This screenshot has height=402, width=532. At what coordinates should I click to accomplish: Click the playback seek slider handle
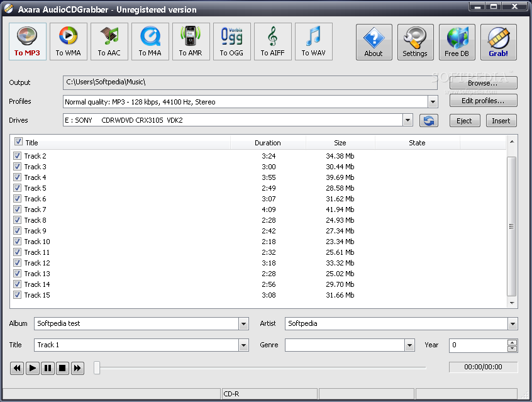pyautogui.click(x=97, y=367)
